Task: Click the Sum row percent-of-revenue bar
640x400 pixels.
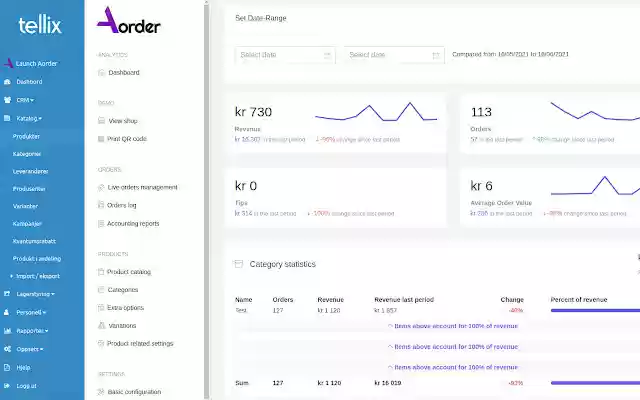Action: click(x=595, y=383)
